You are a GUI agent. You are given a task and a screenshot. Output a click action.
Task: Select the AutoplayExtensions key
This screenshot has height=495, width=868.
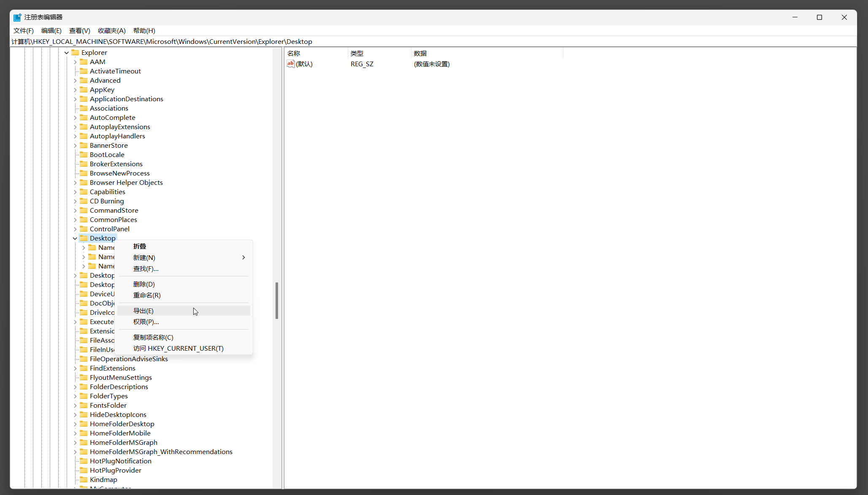click(120, 127)
